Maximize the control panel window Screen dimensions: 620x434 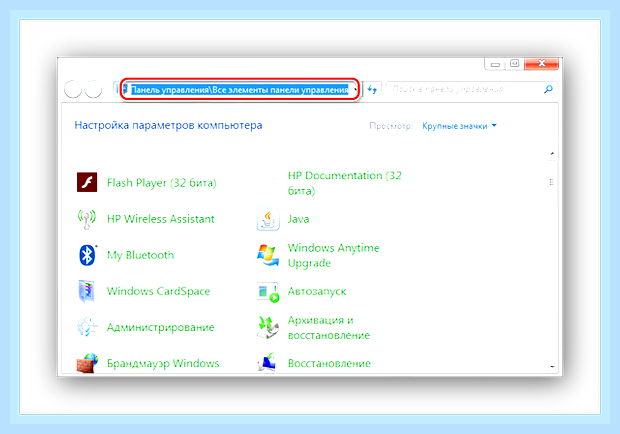514,63
